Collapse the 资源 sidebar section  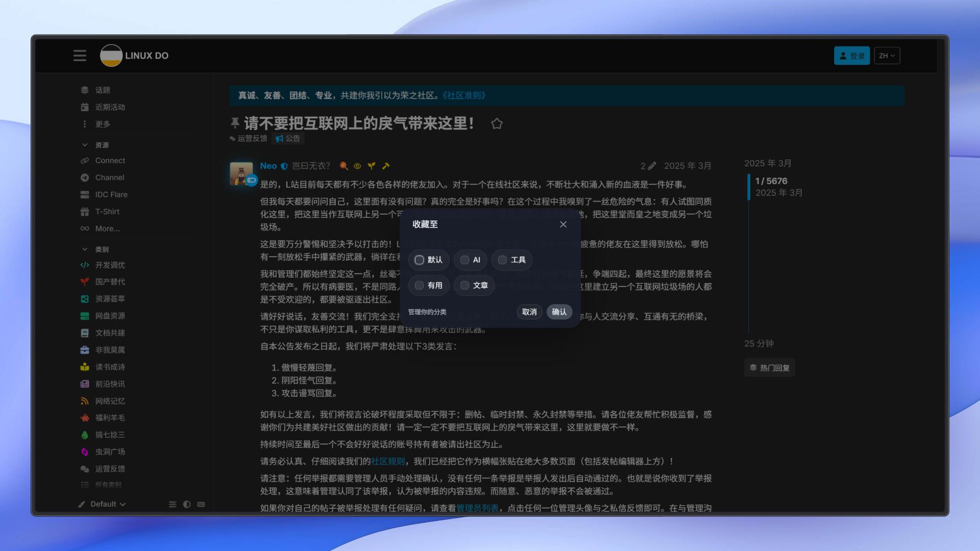95,145
